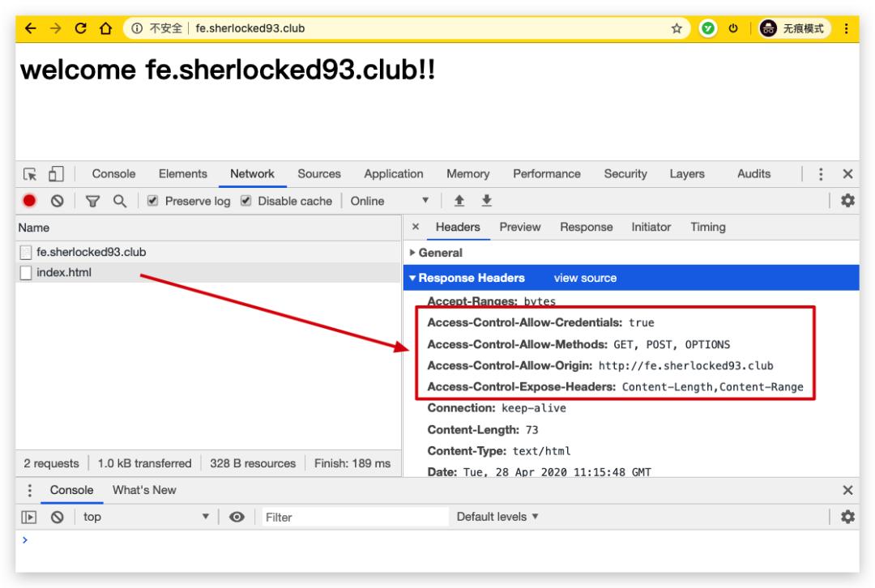Screen dimensions: 875x588
Task: Open Default levels dropdown
Action: point(497,518)
